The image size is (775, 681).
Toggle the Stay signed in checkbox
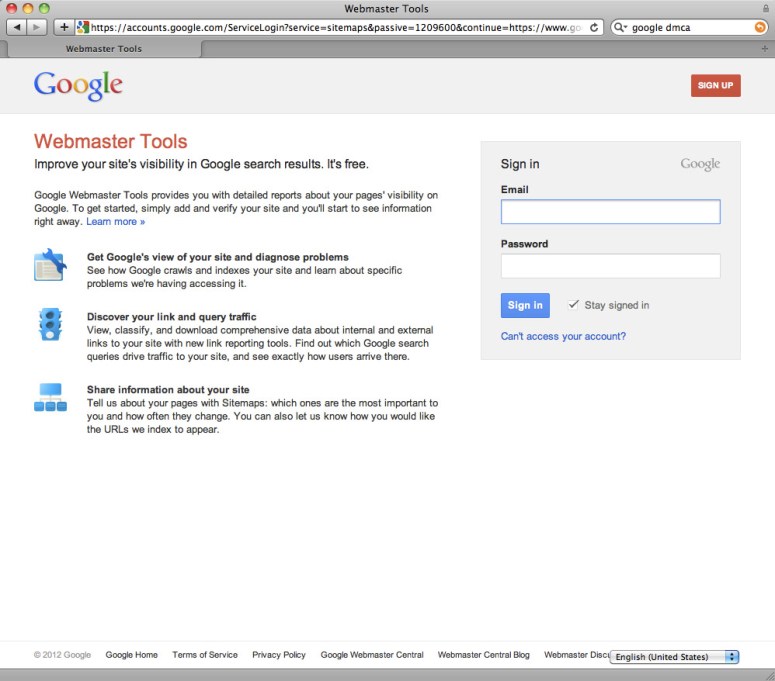pyautogui.click(x=573, y=305)
